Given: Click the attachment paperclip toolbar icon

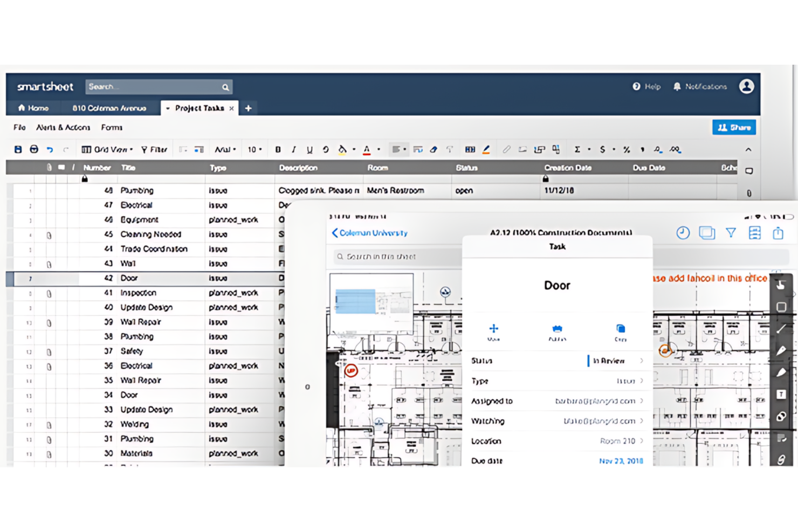Looking at the screenshot, I should click(506, 150).
